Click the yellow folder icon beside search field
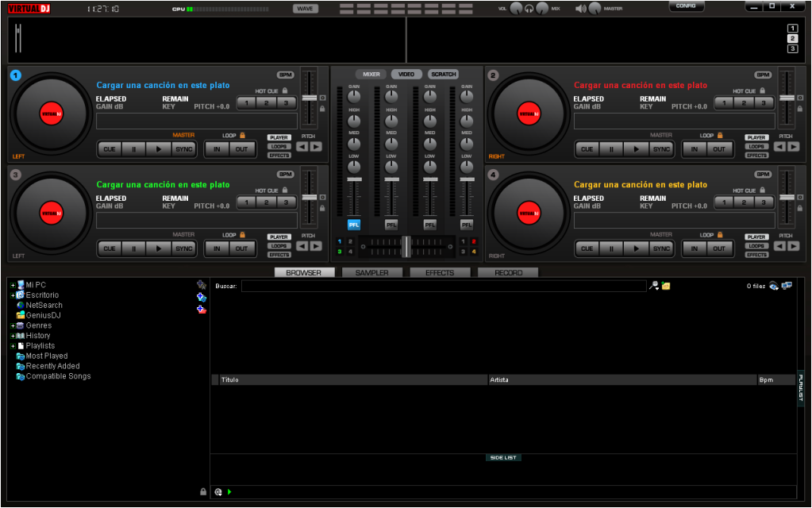The image size is (812, 508). pyautogui.click(x=666, y=286)
